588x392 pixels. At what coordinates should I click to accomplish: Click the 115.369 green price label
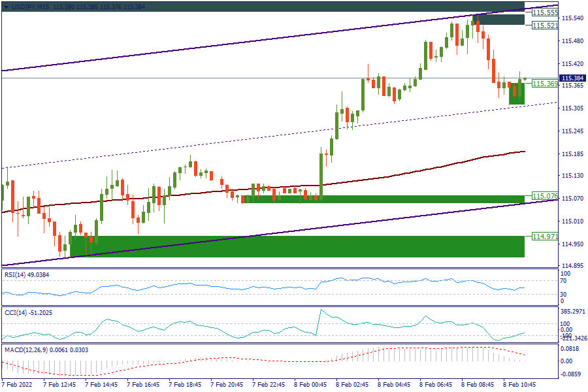(544, 84)
